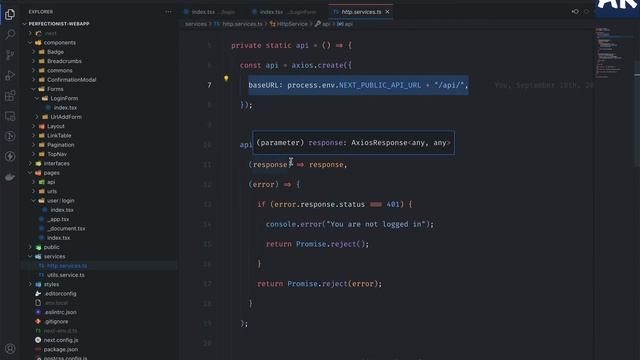This screenshot has height=360, width=640.
Task: Close the http.services.ts tab
Action: coord(387,12)
